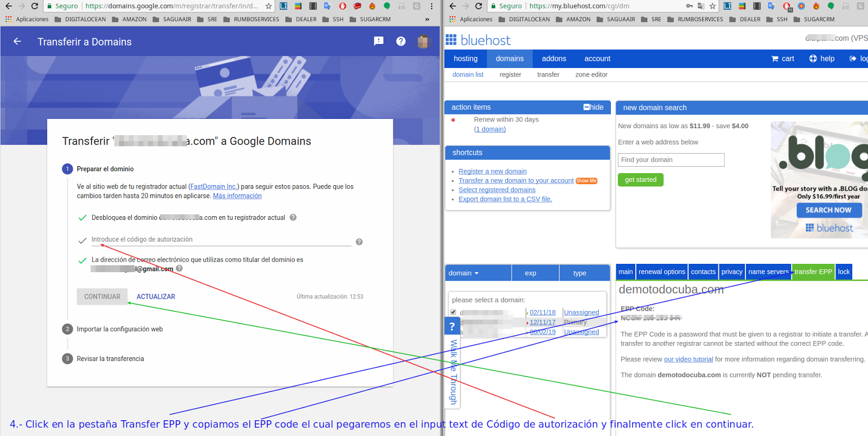Switch to transfer EPP tab
Image resolution: width=868 pixels, height=436 pixels.
click(813, 272)
